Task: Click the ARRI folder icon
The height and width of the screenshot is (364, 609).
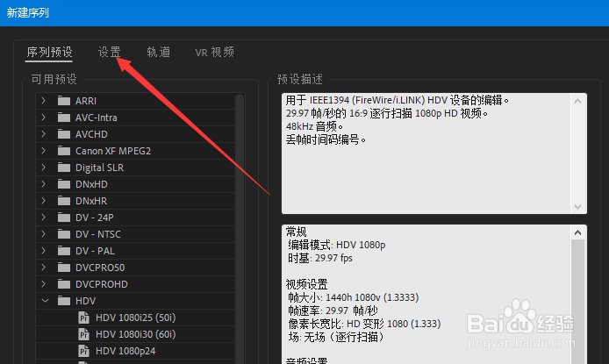Action: click(64, 101)
